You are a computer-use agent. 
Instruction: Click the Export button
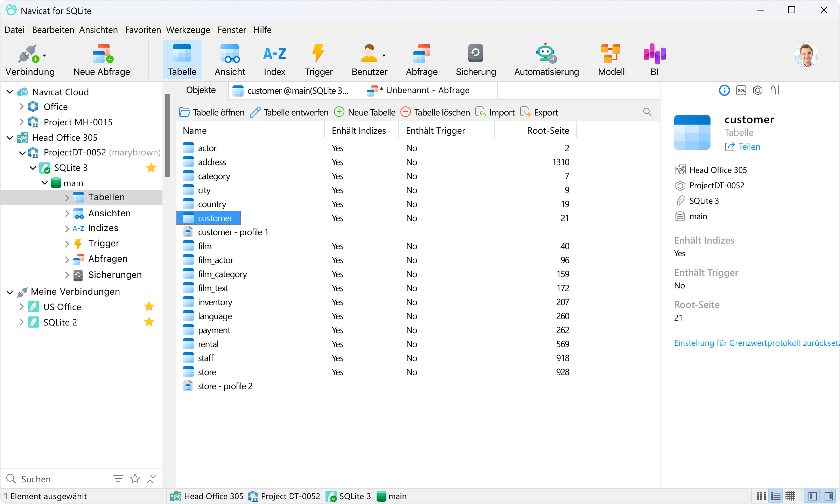pos(539,112)
